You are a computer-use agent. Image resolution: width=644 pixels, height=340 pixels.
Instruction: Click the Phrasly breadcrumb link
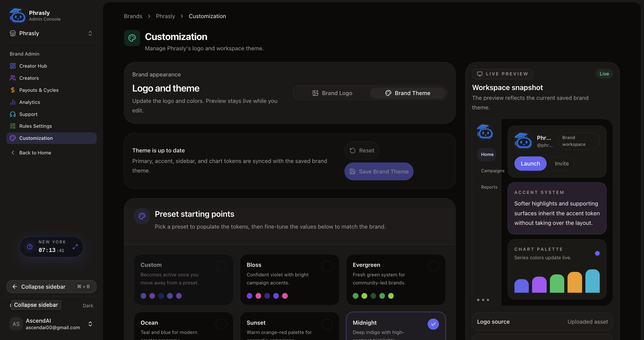pos(165,16)
